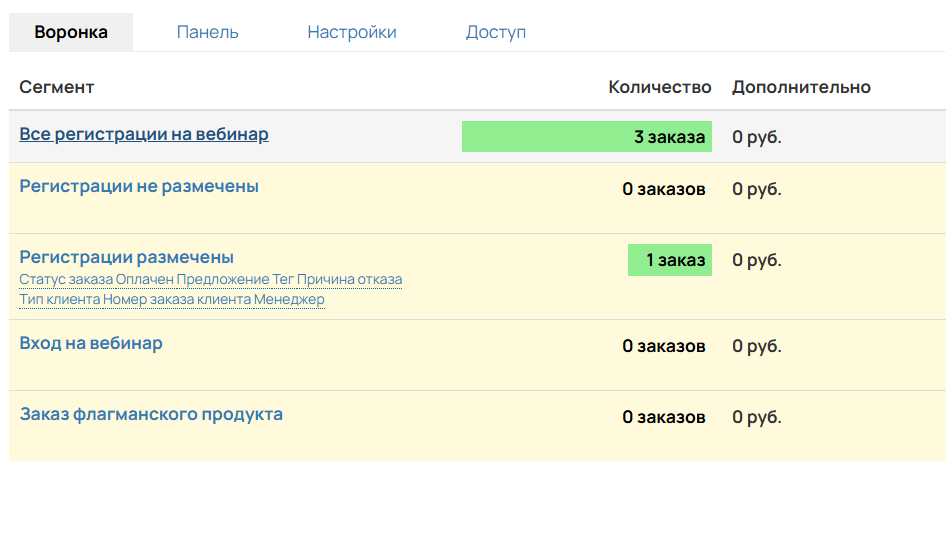This screenshot has width=946, height=540.
Task: Click the Регистрации размечены segment link
Action: [127, 257]
